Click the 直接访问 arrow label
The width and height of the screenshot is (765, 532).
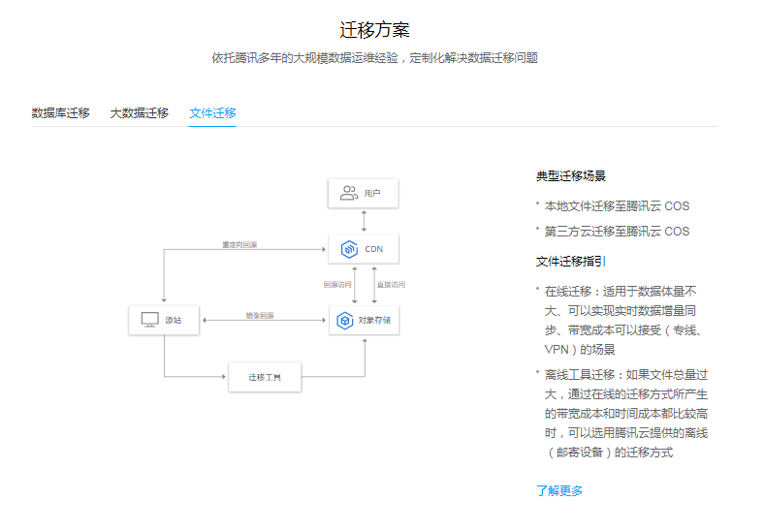tap(391, 284)
